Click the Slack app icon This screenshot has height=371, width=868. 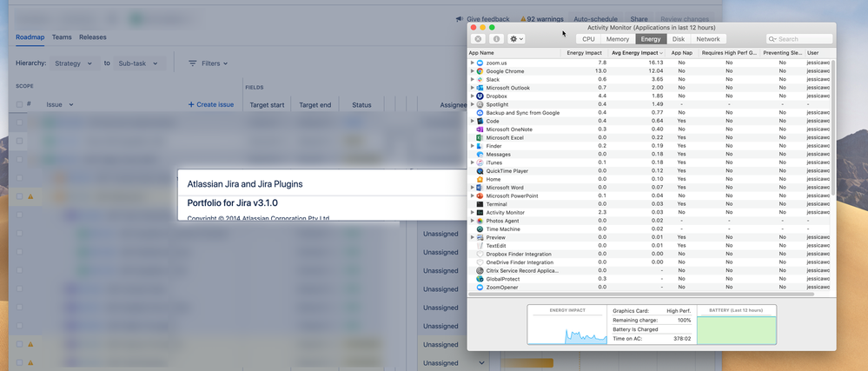480,80
